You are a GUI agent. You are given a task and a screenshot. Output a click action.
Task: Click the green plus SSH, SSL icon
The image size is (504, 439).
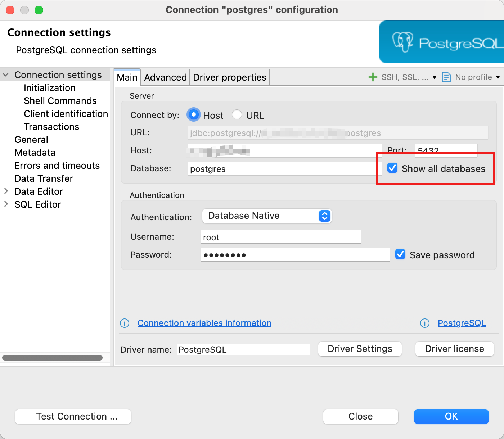click(373, 77)
